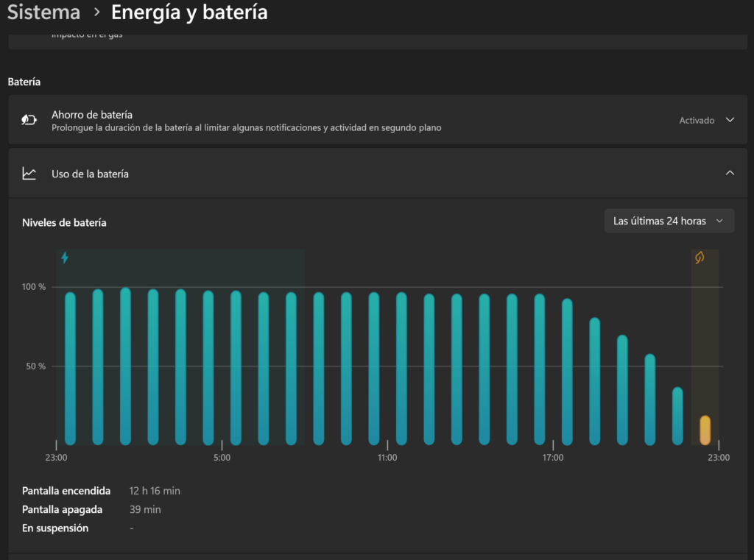Collapse the Uso de la batería section
Image resolution: width=754 pixels, height=560 pixels.
tap(730, 173)
